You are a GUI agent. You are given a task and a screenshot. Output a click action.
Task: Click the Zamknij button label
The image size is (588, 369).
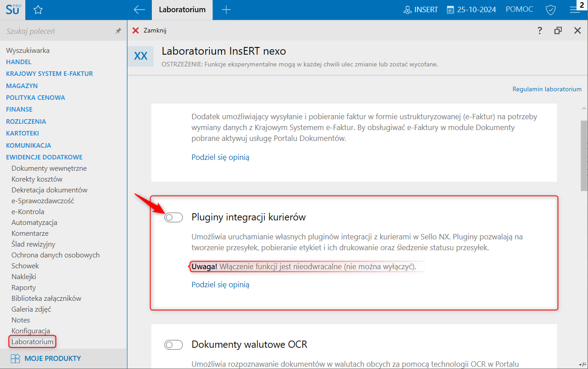coord(155,31)
